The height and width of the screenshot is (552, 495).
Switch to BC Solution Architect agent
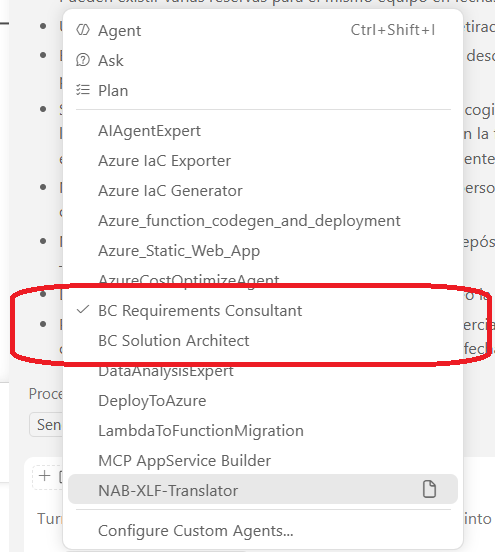(x=263, y=340)
